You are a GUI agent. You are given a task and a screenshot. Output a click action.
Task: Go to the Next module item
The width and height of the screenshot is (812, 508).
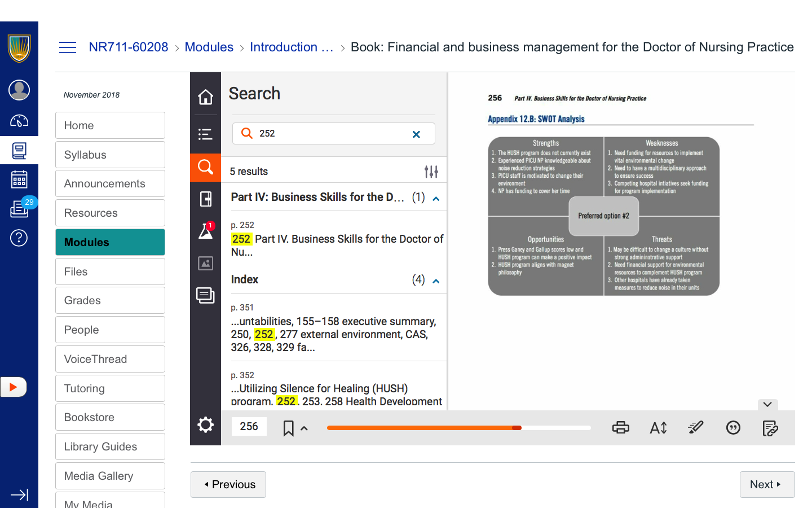coord(766,484)
